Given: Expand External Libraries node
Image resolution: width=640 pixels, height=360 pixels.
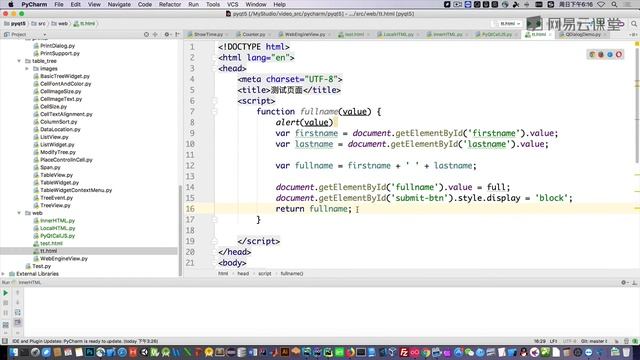Looking at the screenshot, I should click(x=3, y=274).
